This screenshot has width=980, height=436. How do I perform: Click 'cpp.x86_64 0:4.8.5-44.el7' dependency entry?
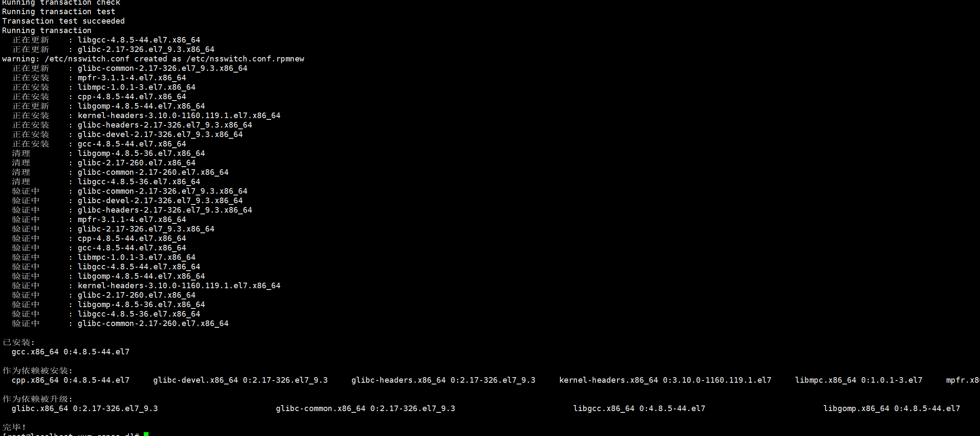[x=70, y=380]
